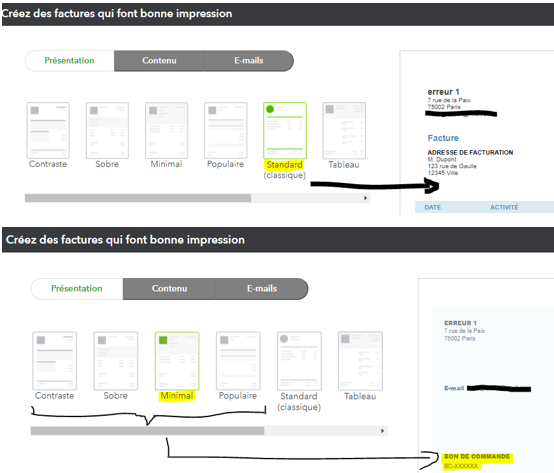Screen dimensions: 554x473
Task: Click the right arrow of the top template scrollbar
Action: click(x=366, y=198)
